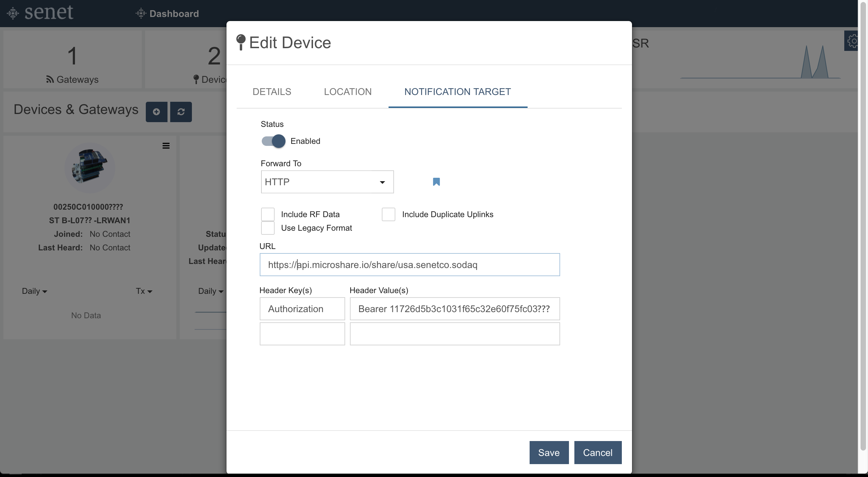
Task: Click the Senet logo icon top left
Action: pyautogui.click(x=12, y=13)
